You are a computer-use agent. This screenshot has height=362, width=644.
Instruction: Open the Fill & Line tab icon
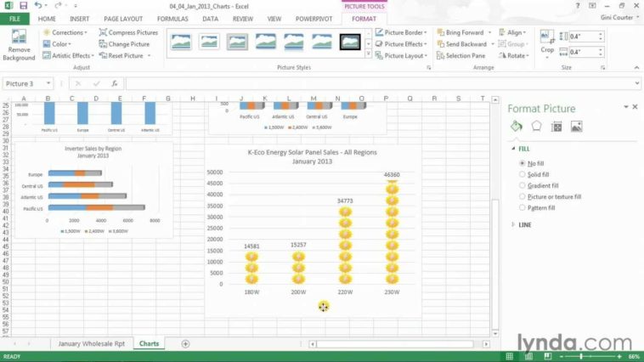[516, 127]
